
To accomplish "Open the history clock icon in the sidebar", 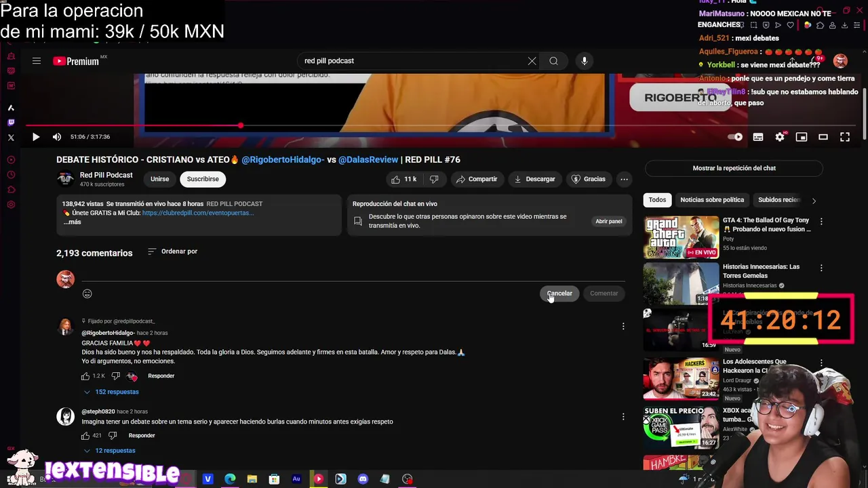I will pos(11,175).
